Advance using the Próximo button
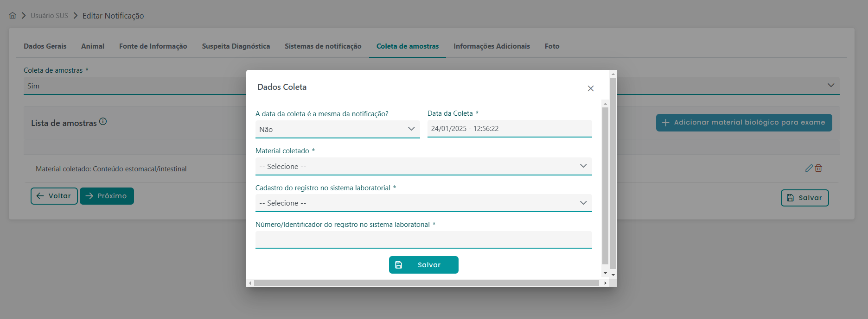Image resolution: width=868 pixels, height=319 pixels. coord(107,196)
